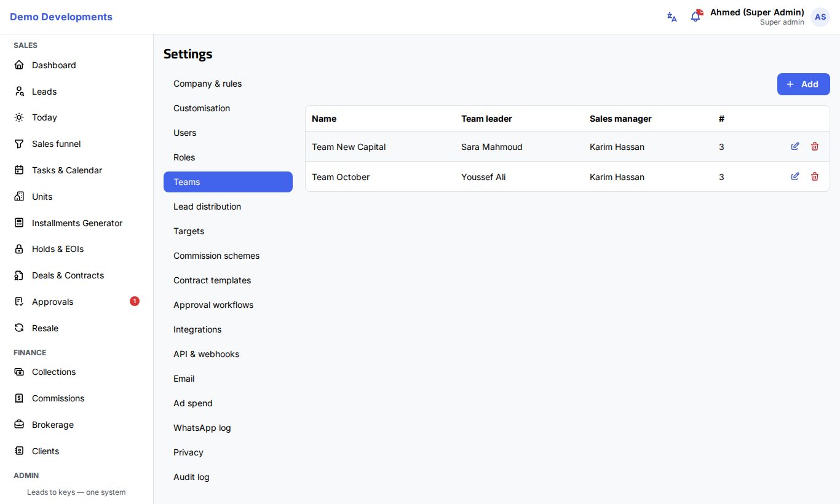Open Commission schemes settings
Viewport: 840px width, 504px height.
[x=228, y=256]
